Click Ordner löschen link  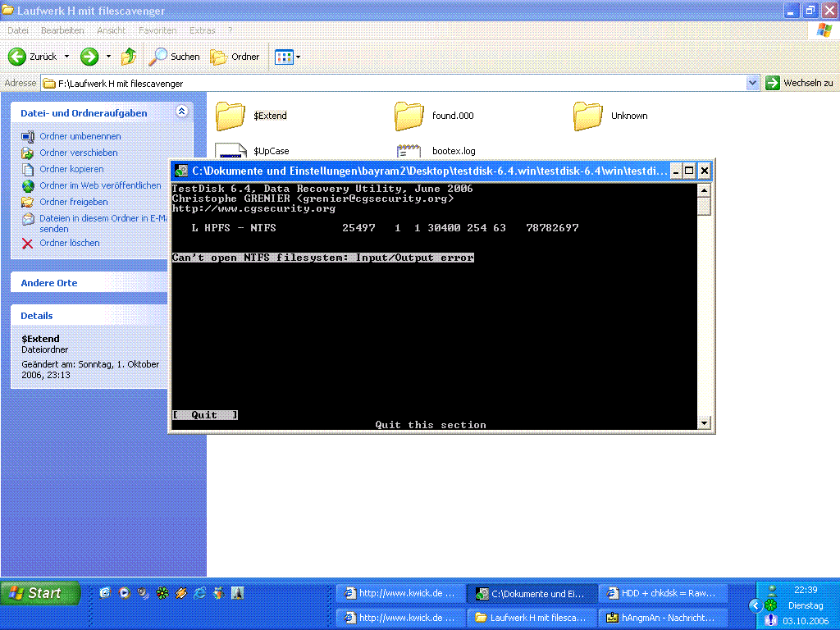69,243
